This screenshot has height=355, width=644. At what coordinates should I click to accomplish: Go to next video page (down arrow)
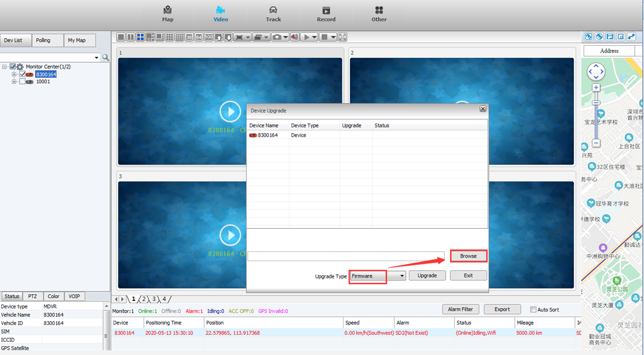pos(228,37)
